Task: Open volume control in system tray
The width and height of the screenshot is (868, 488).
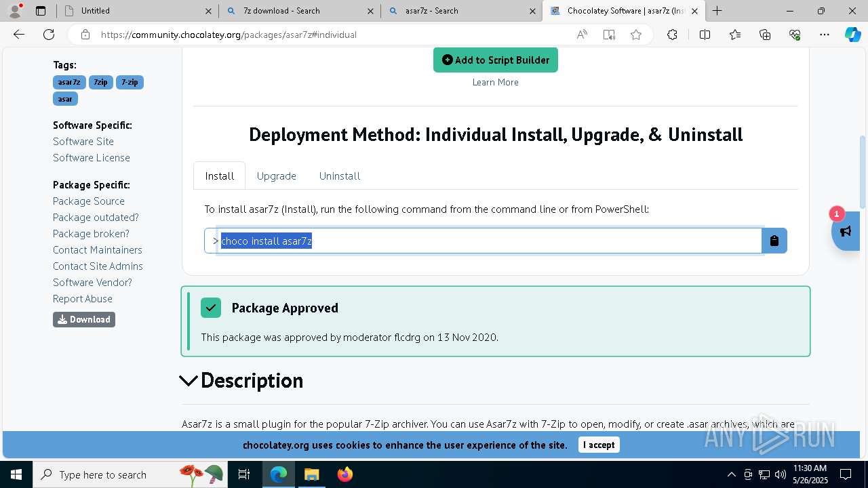Action: (781, 474)
